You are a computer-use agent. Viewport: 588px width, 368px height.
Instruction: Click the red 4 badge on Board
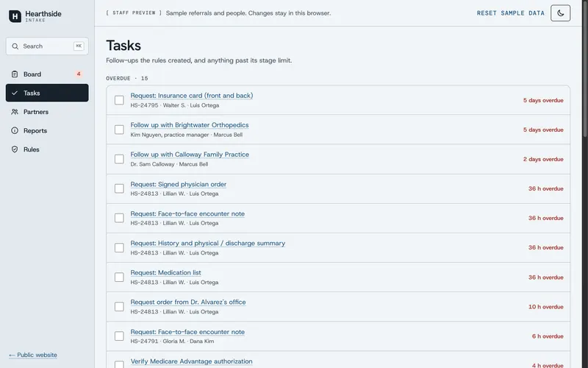(x=79, y=74)
